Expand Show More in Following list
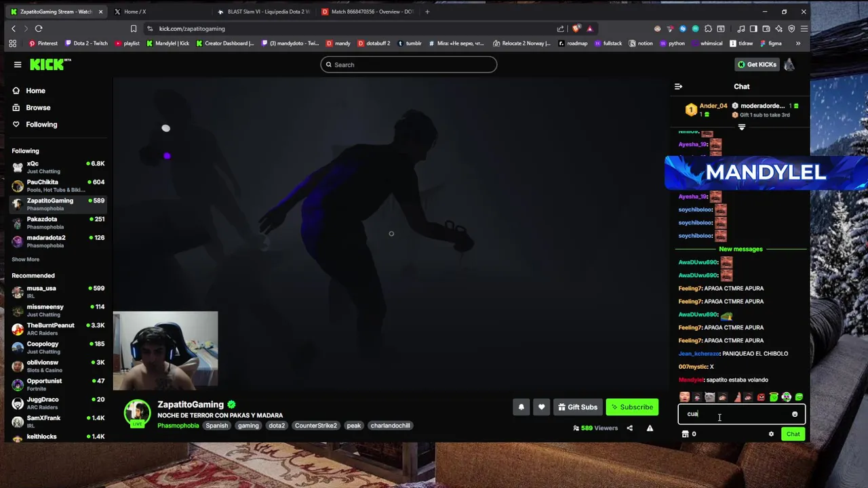This screenshot has height=488, width=868. (25, 260)
